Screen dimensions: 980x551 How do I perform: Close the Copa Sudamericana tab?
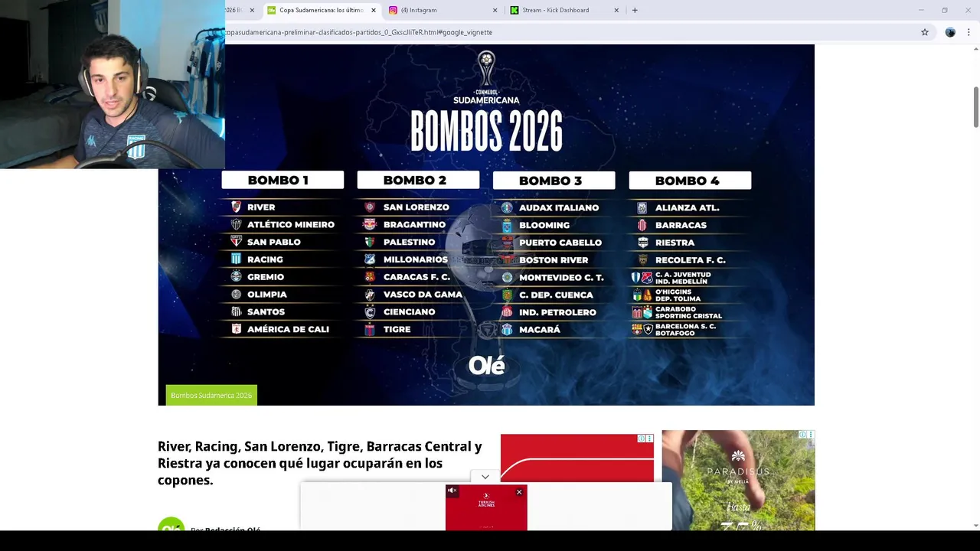tap(374, 10)
